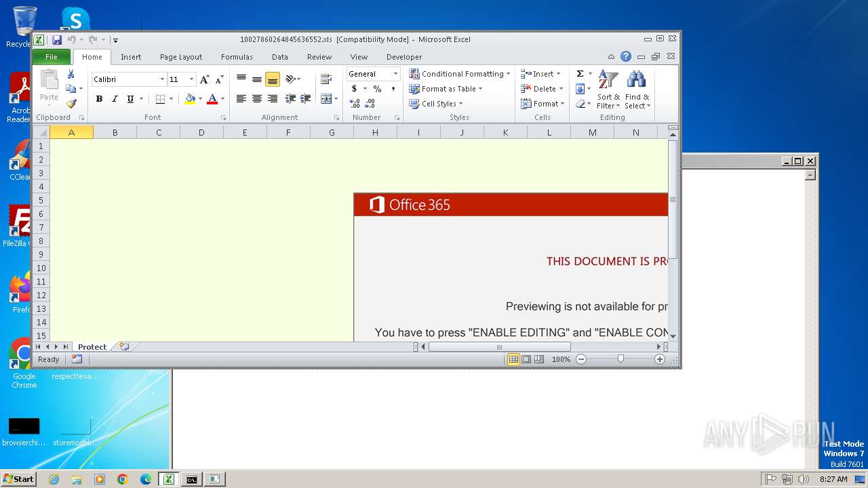
Task: Apply Percent Style format
Action: pyautogui.click(x=377, y=89)
